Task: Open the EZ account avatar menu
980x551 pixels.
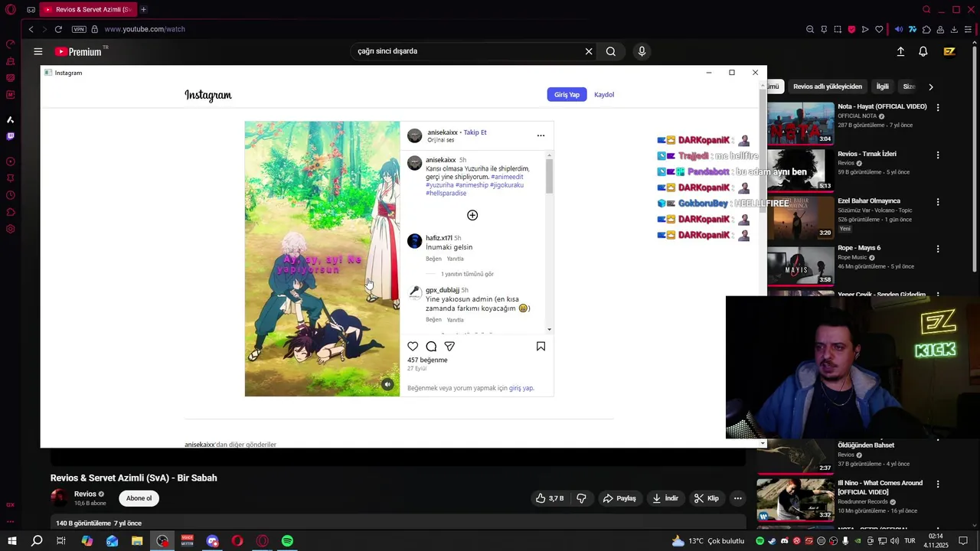Action: [949, 51]
